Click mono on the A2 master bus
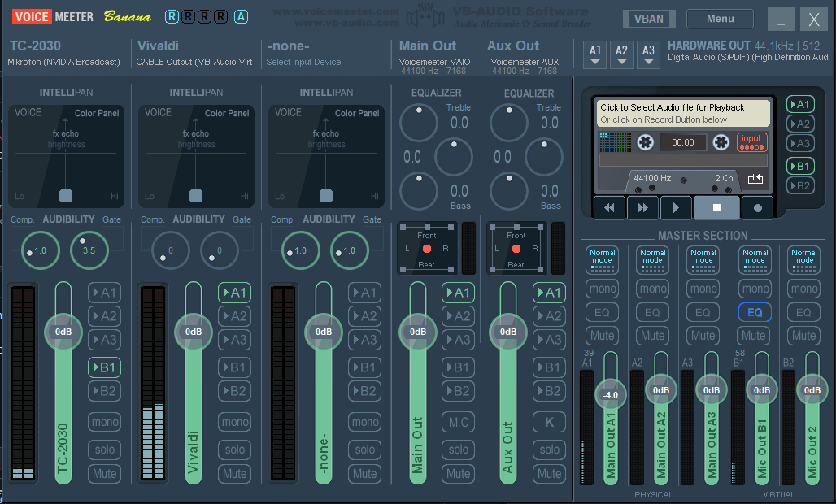Screen dimensions: 836x504 [652, 289]
